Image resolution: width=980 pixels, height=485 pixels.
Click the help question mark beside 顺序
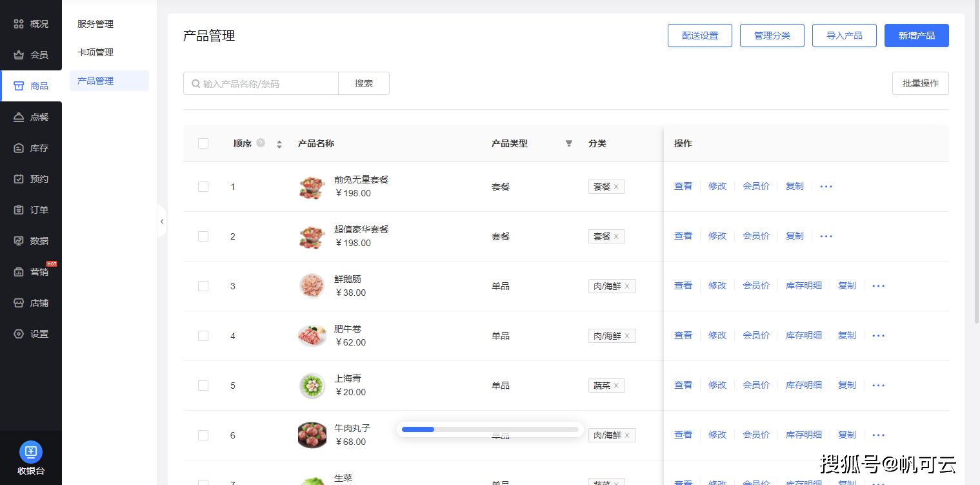click(261, 143)
